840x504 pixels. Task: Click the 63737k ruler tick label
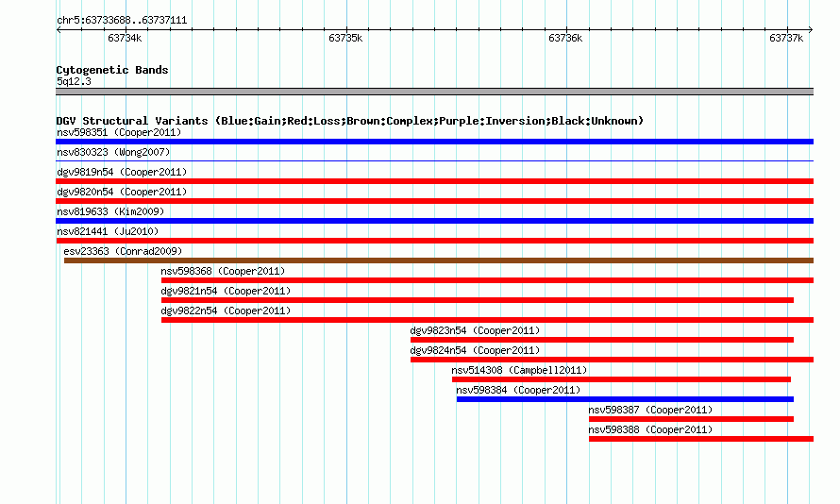point(786,38)
